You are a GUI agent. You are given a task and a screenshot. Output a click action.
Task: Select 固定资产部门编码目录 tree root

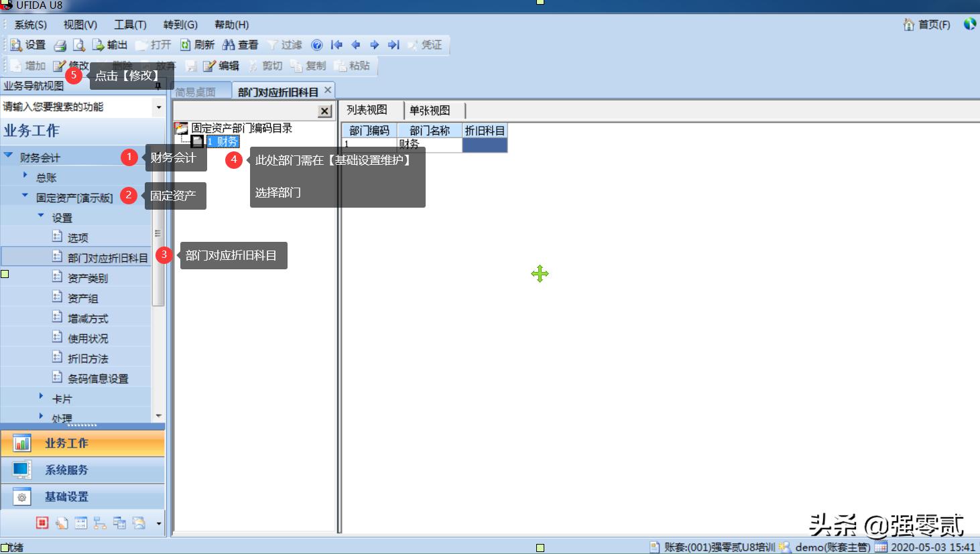pos(242,128)
